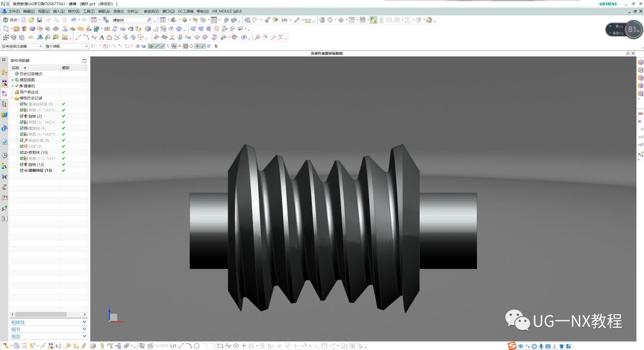
Task: Uncheck the 镜像特征 (13) feature checkbox
Action: pos(22,171)
